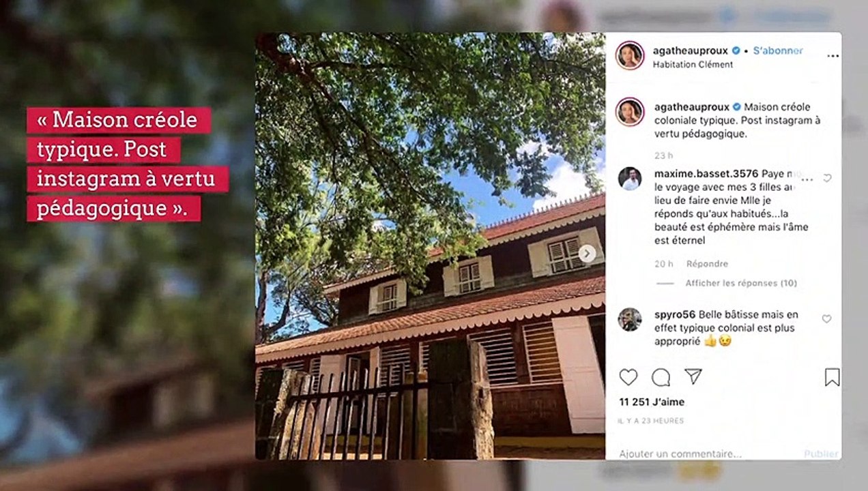Screen dimensions: 868x491
Task: Open agatheauproux avatar in the post header
Action: point(629,56)
